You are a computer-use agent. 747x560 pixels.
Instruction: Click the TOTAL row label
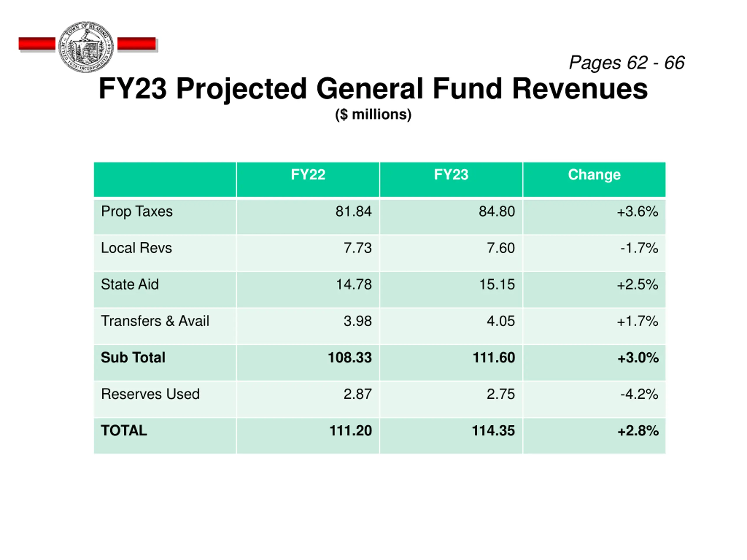point(124,430)
